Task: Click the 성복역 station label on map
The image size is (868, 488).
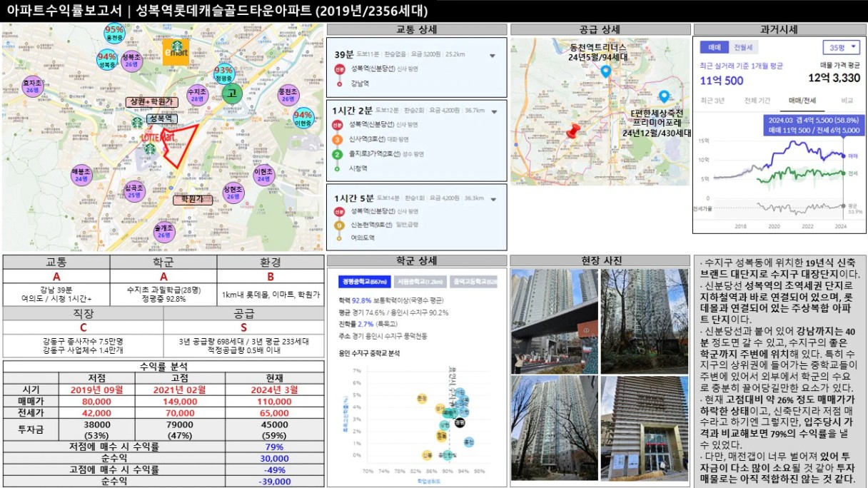Action: coord(162,118)
